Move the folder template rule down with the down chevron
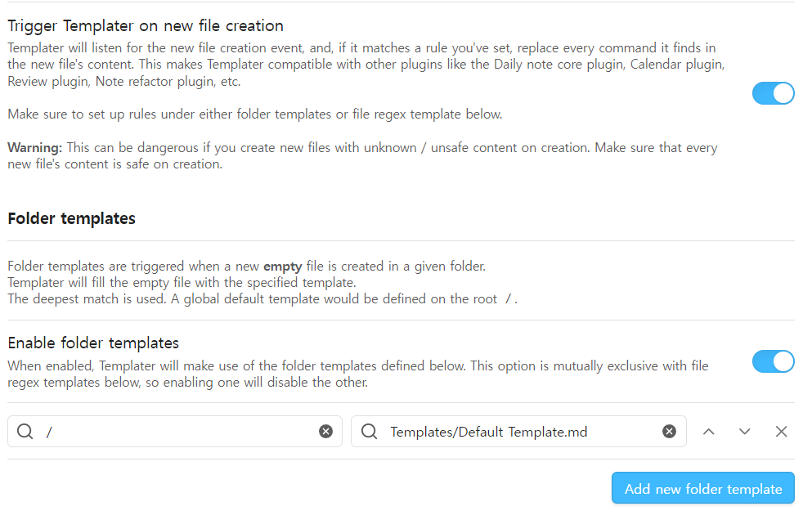Screen dimensions: 812x511 pyautogui.click(x=744, y=431)
